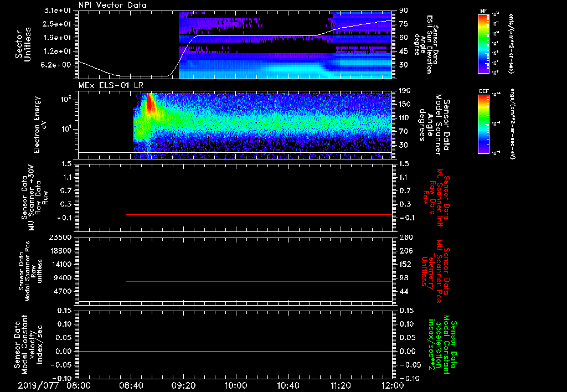Image resolution: width=567 pixels, height=392 pixels.
Task: Click the '10:00' time axis label
Action: [236, 385]
